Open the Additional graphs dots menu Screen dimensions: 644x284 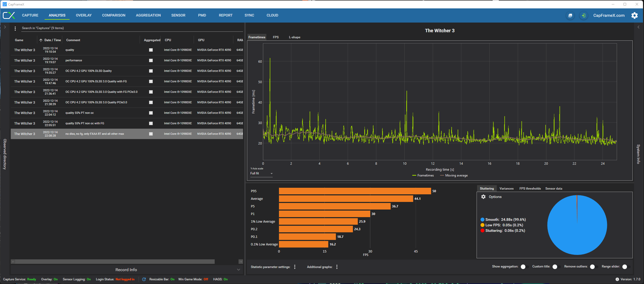point(337,267)
